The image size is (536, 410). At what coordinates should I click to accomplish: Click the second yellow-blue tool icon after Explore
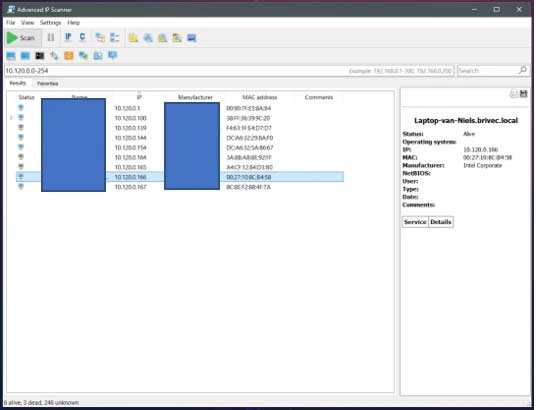[x=148, y=38]
